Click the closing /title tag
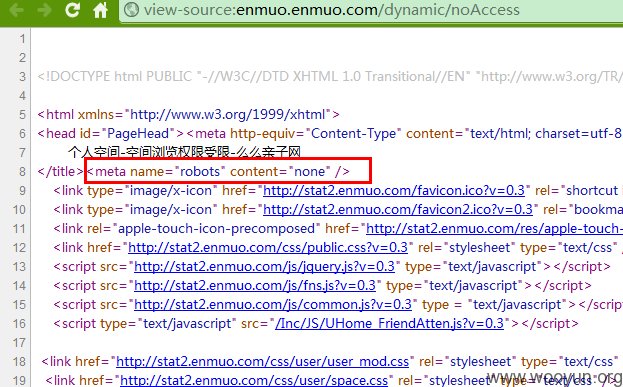 coord(61,172)
